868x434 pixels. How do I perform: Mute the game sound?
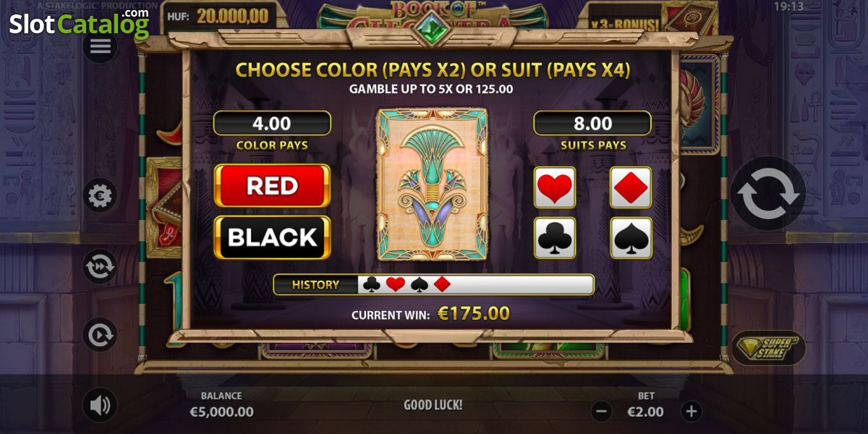[x=100, y=405]
